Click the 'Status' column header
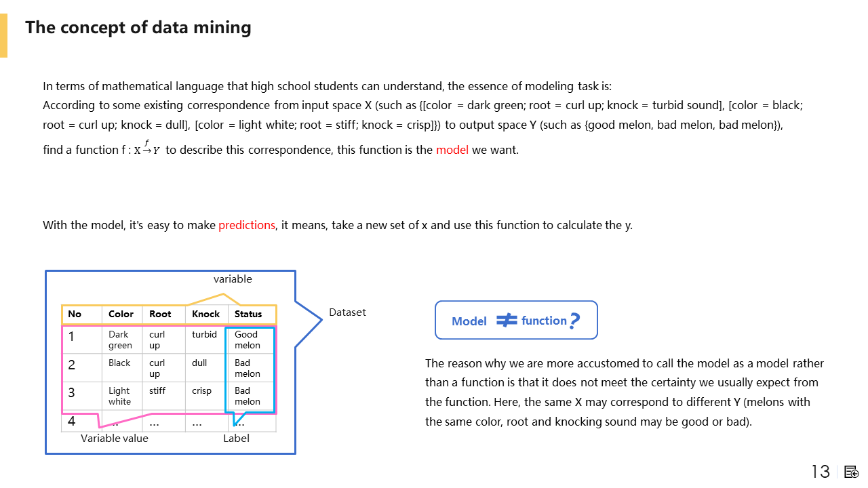This screenshot has width=868, height=488. 248,314
